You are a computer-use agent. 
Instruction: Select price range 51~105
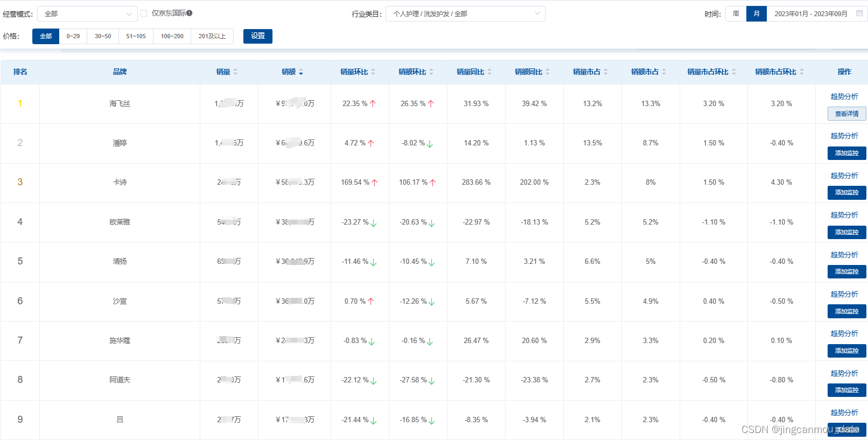coord(136,36)
